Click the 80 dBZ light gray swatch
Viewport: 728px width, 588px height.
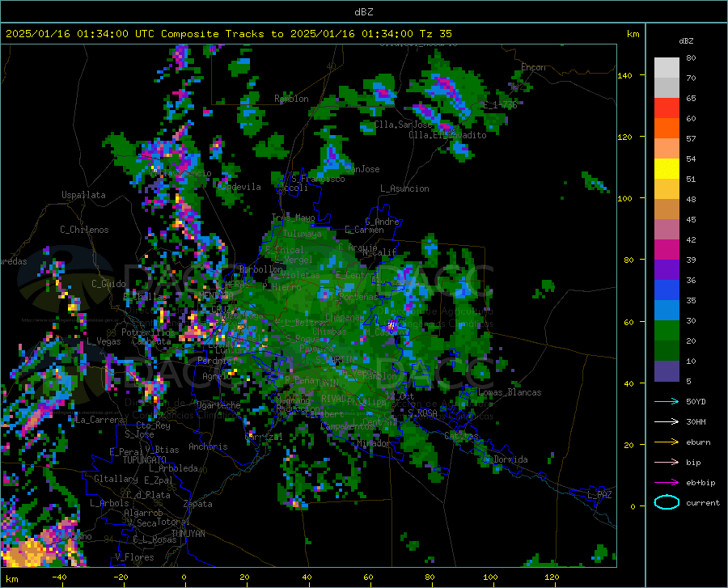coord(667,68)
